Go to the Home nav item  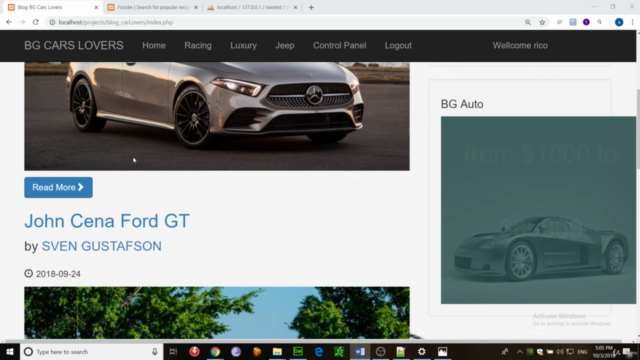coord(154,45)
